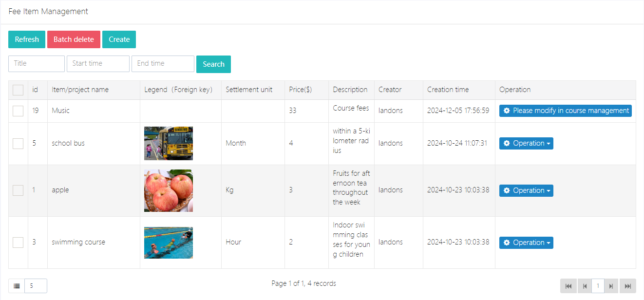
Task: Focus the Title search field
Action: pos(37,64)
